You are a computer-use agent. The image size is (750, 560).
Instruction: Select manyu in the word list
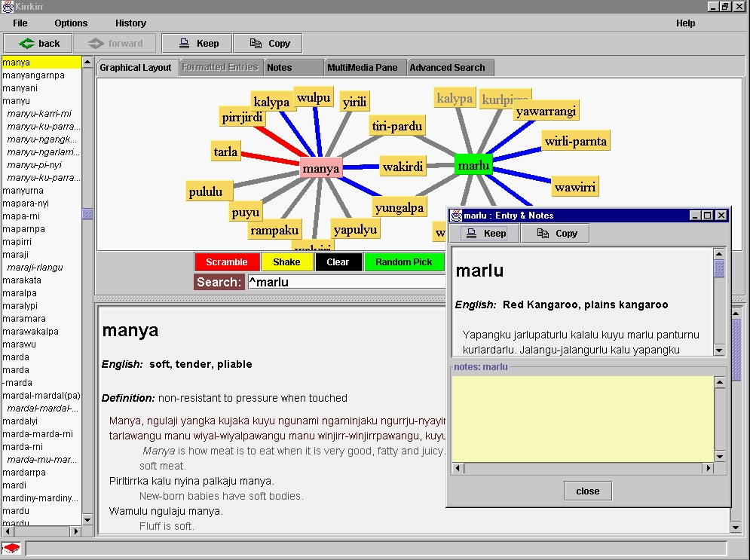point(17,101)
